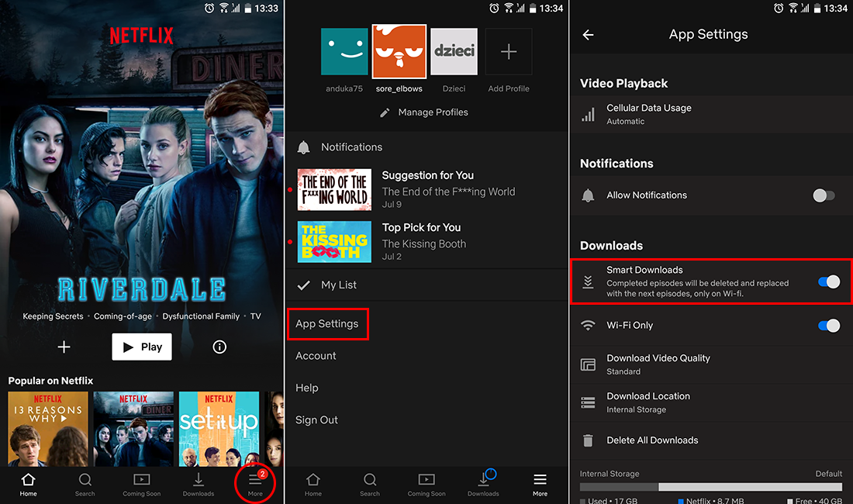This screenshot has width=853, height=504.
Task: Open The End of the F***ing World suggestion
Action: point(427,189)
